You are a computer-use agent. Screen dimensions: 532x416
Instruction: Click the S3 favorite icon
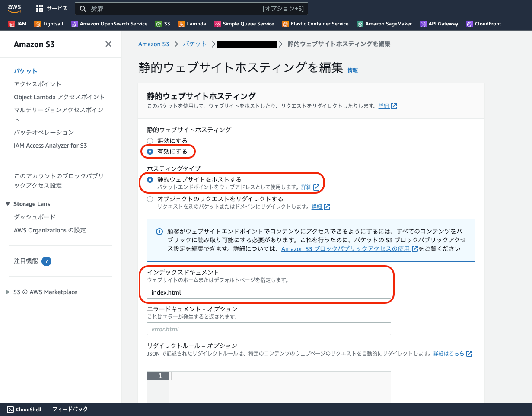click(x=159, y=24)
